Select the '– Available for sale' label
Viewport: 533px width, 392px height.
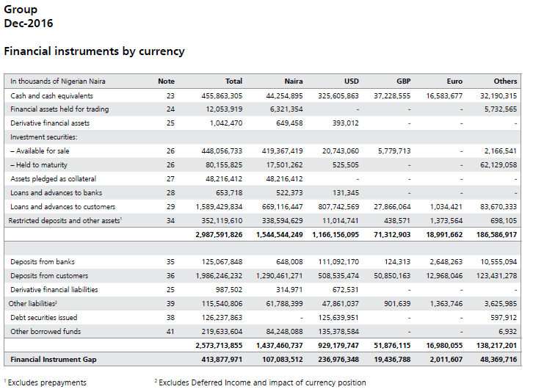(x=40, y=151)
